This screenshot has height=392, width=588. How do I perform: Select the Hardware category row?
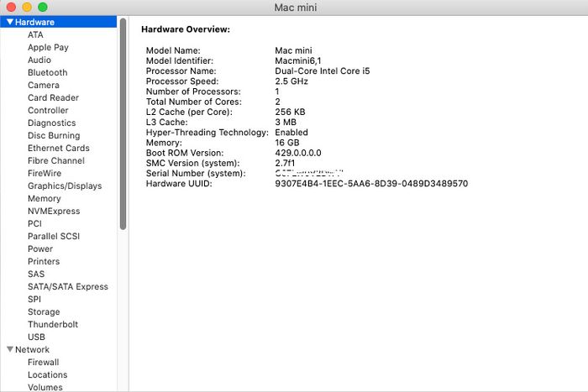(x=59, y=22)
